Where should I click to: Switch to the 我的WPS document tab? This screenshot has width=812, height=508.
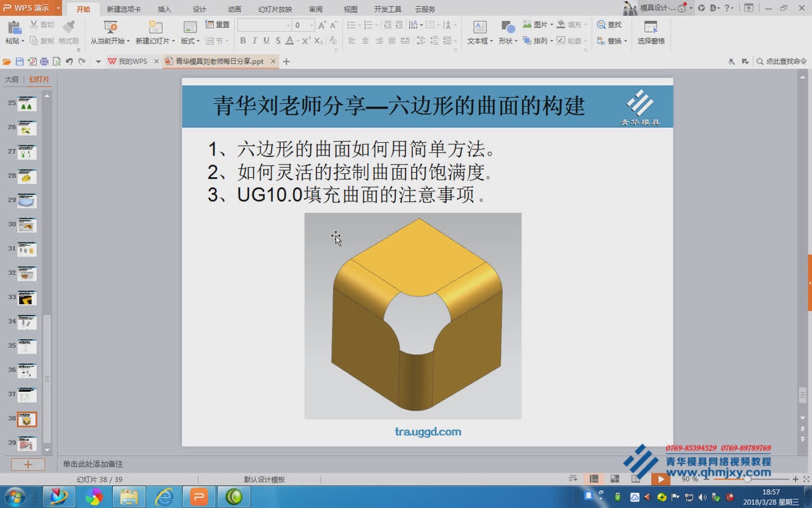[133, 62]
